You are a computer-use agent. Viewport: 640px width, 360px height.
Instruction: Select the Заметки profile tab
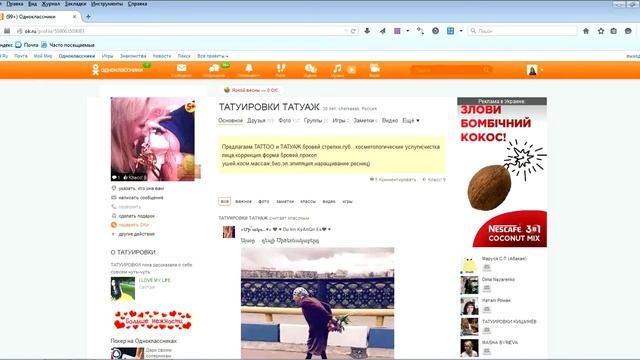pyautogui.click(x=365, y=120)
